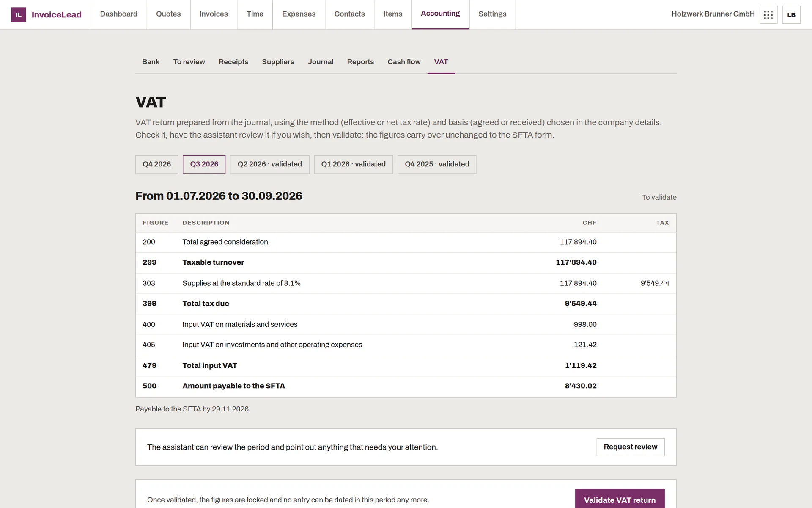Open the Expenses section
This screenshot has height=508, width=812.
tap(299, 14)
